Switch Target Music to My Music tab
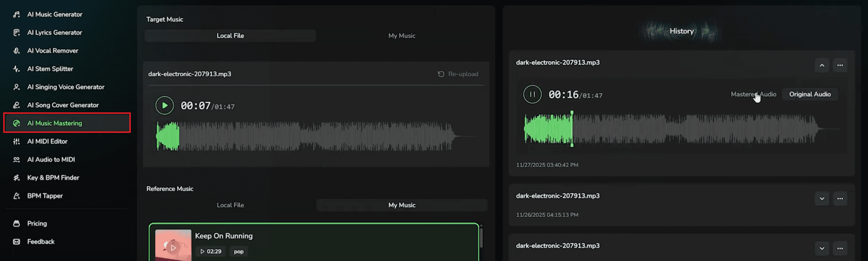 click(x=402, y=35)
